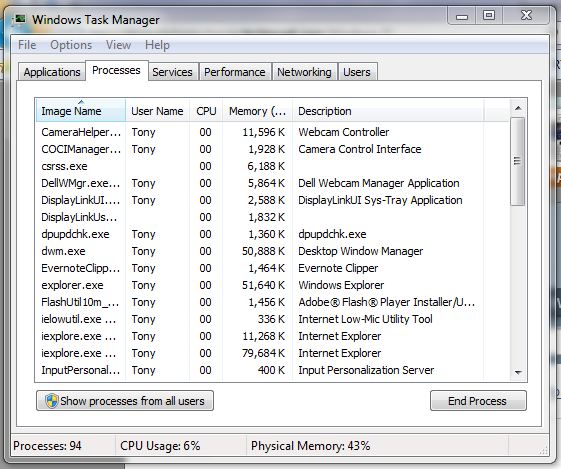The width and height of the screenshot is (561, 469).
Task: Sort the list by the Memory column header
Action: (x=257, y=111)
